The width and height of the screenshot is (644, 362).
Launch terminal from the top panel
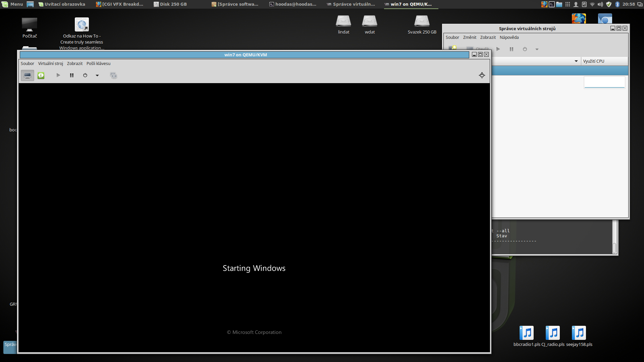(552, 4)
